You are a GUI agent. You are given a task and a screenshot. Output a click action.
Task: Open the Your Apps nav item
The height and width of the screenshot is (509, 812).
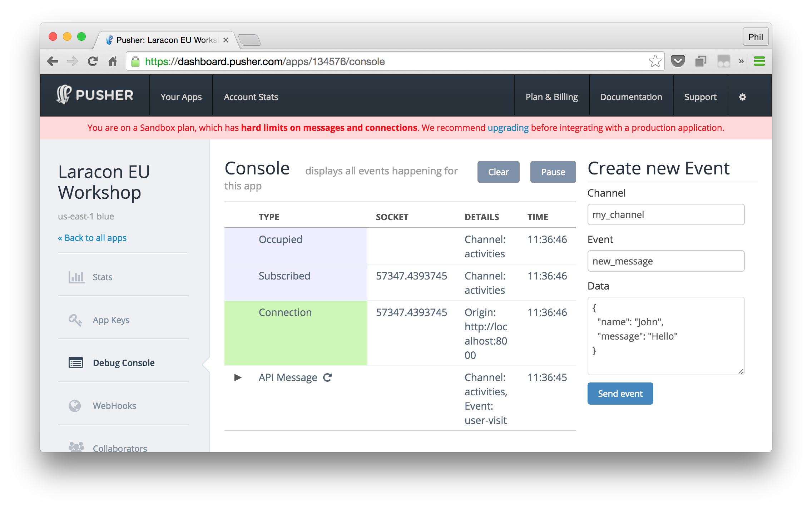click(181, 97)
